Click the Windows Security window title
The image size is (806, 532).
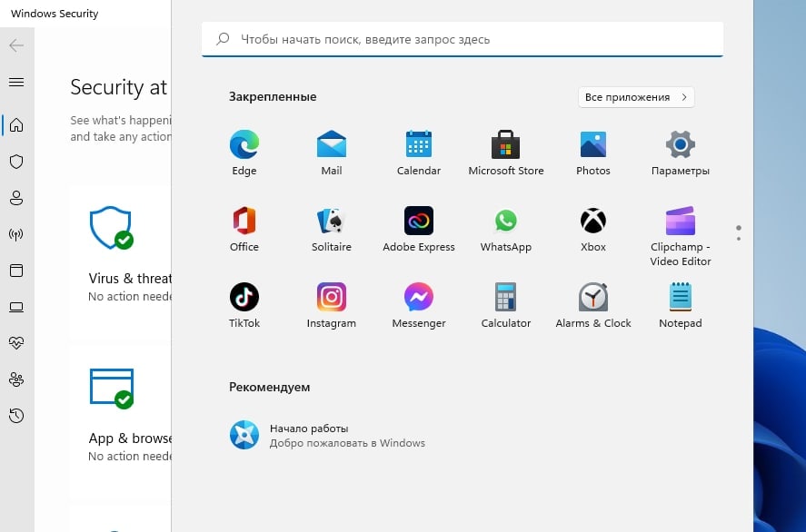click(55, 14)
